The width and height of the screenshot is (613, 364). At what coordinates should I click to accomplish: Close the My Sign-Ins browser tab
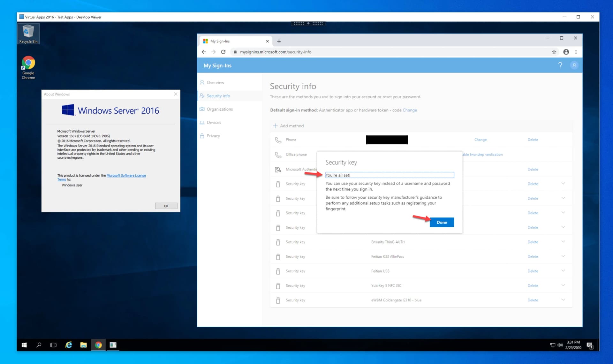(x=268, y=41)
